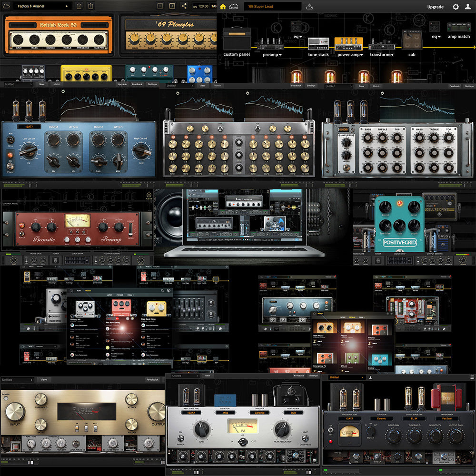Click the Upgrade button
The width and height of the screenshot is (476, 476).
(435, 7)
